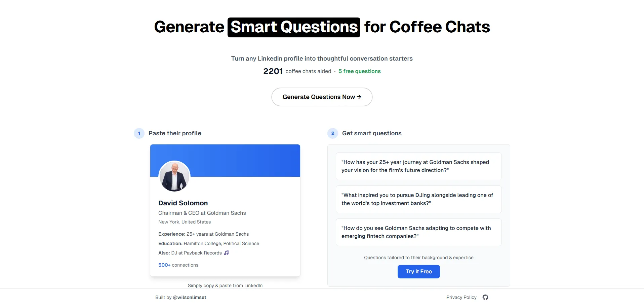This screenshot has width=644, height=306.
Task: Click the Try it Free button
Action: pos(418,272)
